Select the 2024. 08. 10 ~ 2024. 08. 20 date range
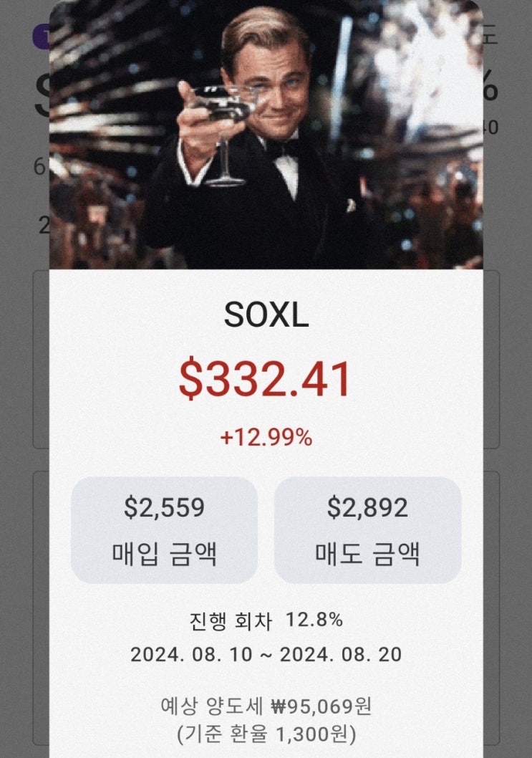Screen dimensions: 532x758 tap(266, 654)
